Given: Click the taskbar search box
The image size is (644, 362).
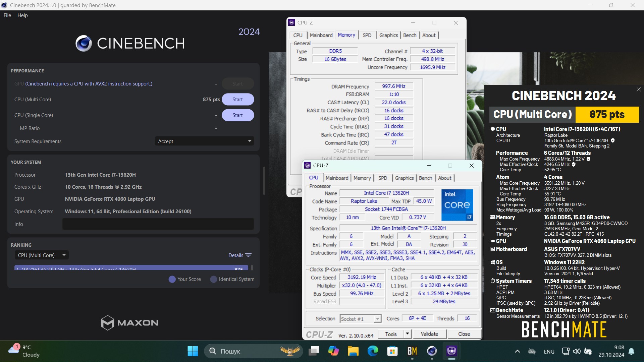Looking at the screenshot, I should coord(254,351).
